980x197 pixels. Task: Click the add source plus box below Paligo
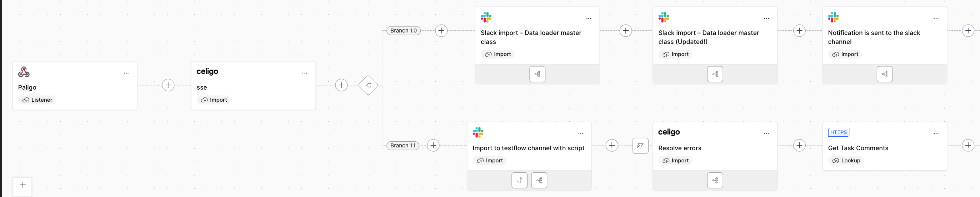[x=22, y=186]
